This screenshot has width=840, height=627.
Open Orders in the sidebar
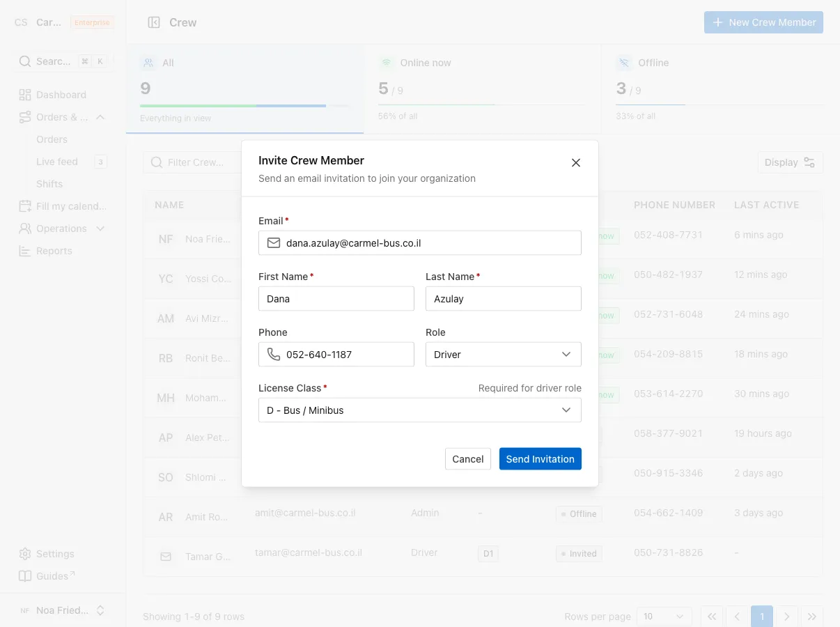(x=52, y=139)
